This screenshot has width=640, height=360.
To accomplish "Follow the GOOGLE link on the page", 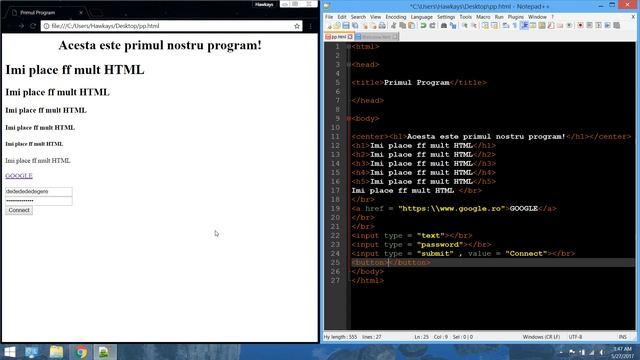I will tap(19, 176).
